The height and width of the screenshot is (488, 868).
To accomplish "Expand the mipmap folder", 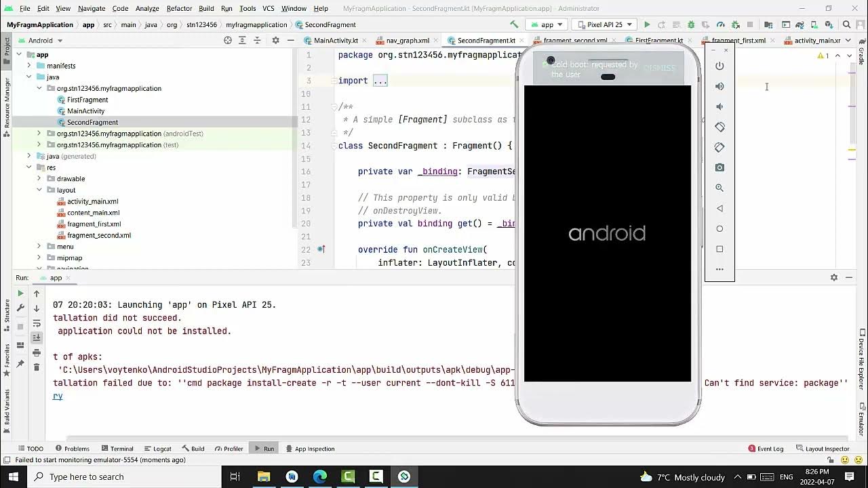I will click(39, 258).
